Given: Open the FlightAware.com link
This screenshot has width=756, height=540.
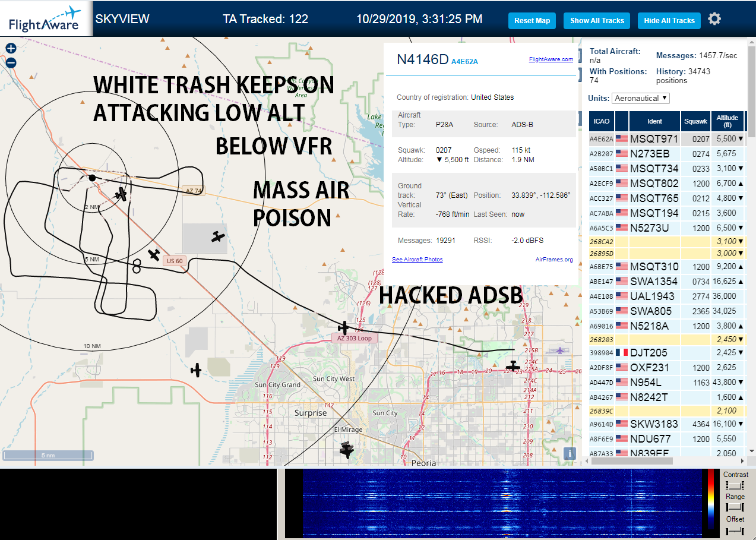Looking at the screenshot, I should [551, 59].
